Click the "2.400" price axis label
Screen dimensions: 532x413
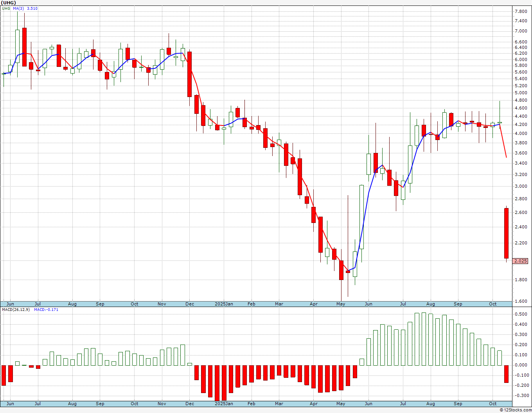pyautogui.click(x=521, y=227)
